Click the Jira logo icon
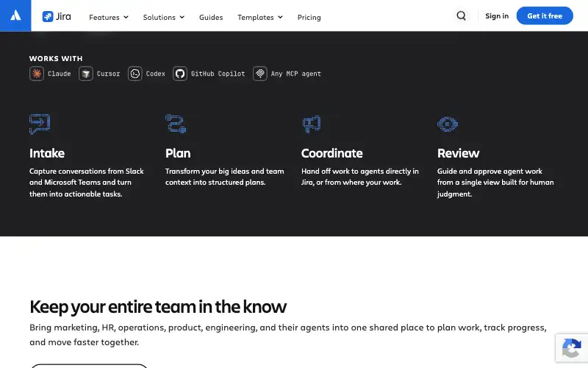588x368 pixels. point(48,16)
